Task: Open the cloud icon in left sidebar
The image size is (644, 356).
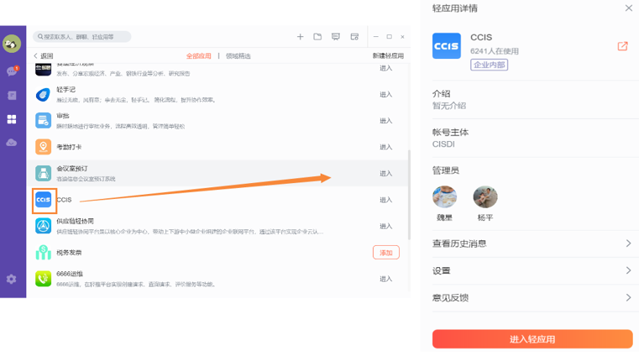Action: pyautogui.click(x=12, y=143)
